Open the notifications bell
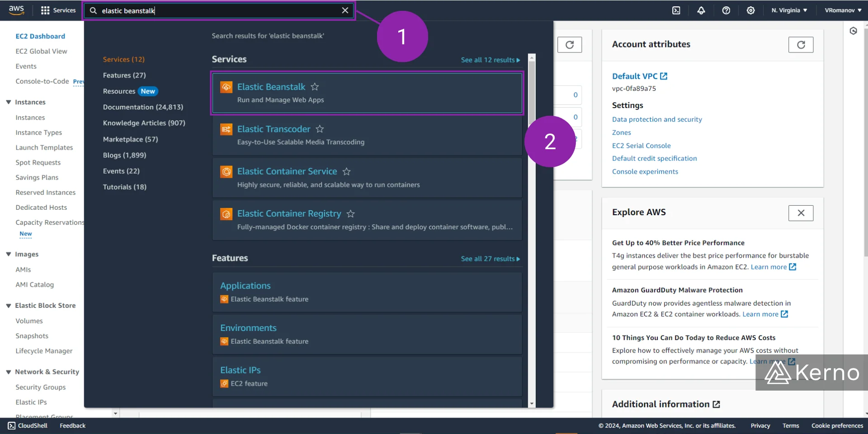The image size is (868, 434). point(701,10)
